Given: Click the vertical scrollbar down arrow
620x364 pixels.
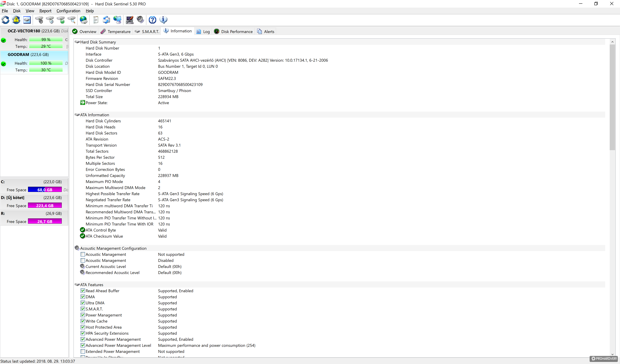Looking at the screenshot, I should [x=612, y=354].
